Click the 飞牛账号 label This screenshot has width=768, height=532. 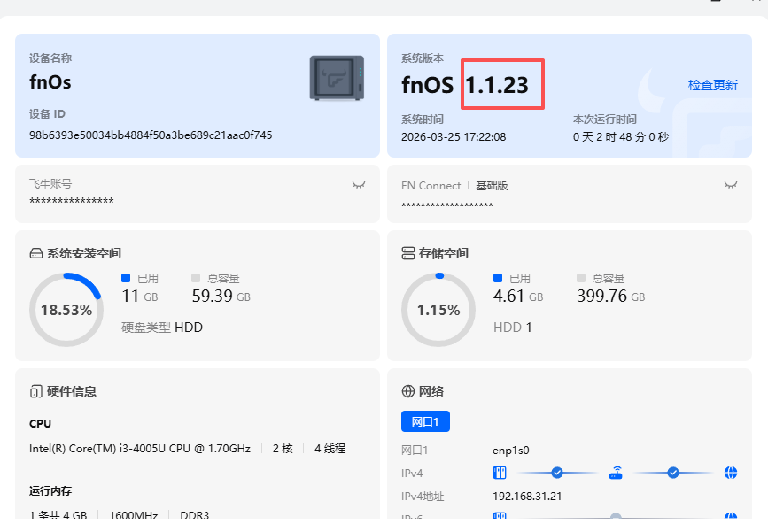pyautogui.click(x=50, y=184)
